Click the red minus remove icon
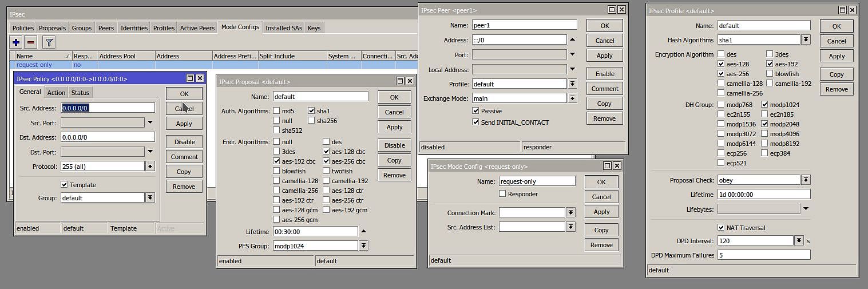 pos(31,42)
